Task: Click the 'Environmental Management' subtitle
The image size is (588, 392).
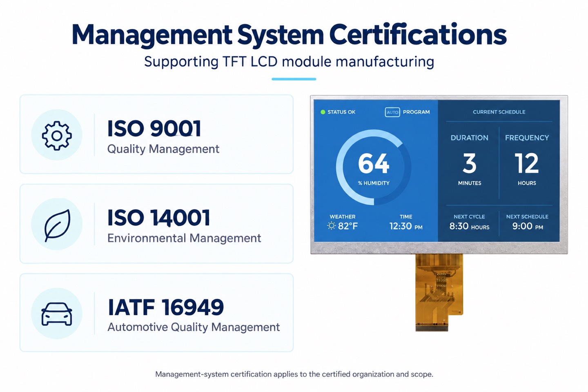Action: tap(184, 238)
